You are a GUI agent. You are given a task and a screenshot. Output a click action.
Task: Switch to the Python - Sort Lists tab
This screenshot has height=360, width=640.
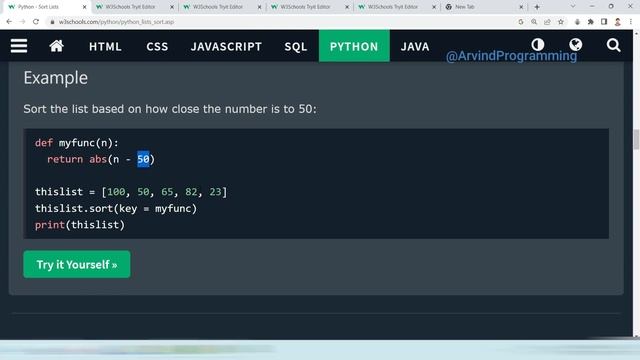[x=45, y=7]
